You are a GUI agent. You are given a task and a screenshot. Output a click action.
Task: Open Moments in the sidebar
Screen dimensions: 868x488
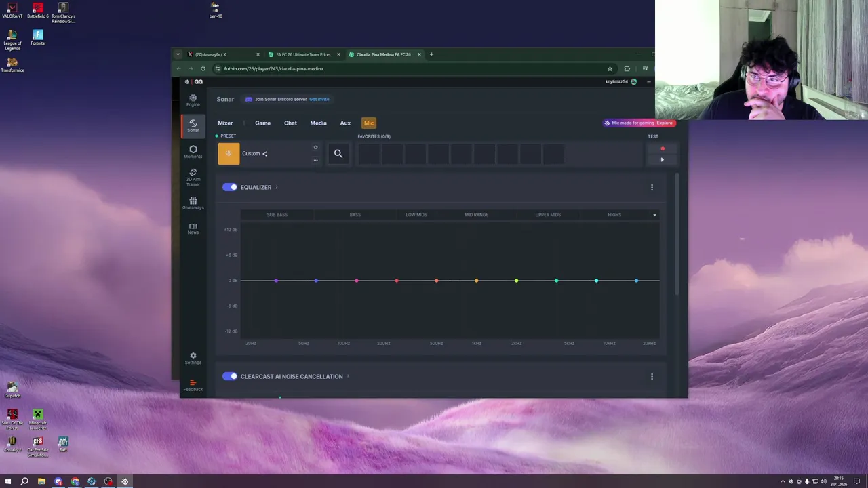(x=193, y=152)
